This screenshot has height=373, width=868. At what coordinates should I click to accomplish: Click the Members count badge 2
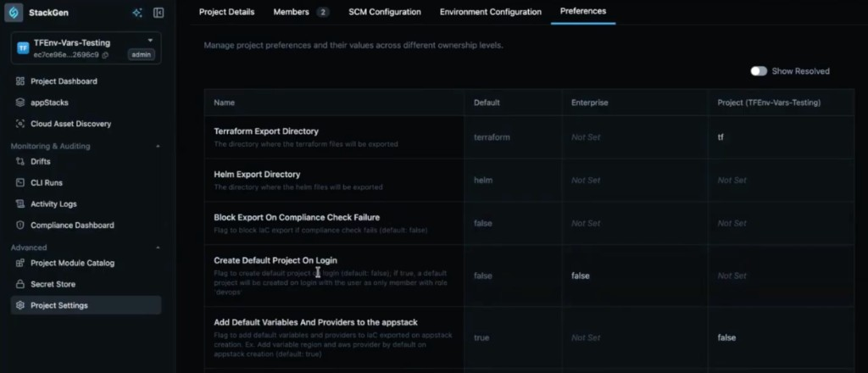tap(323, 12)
